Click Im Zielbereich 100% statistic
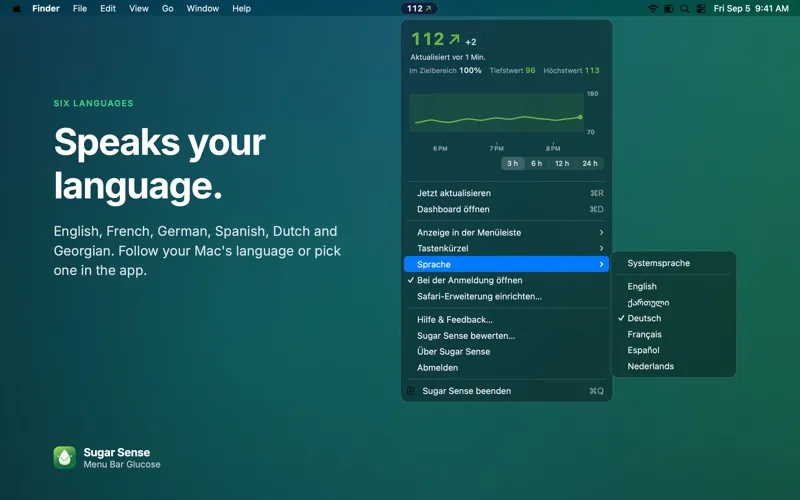 pos(445,70)
